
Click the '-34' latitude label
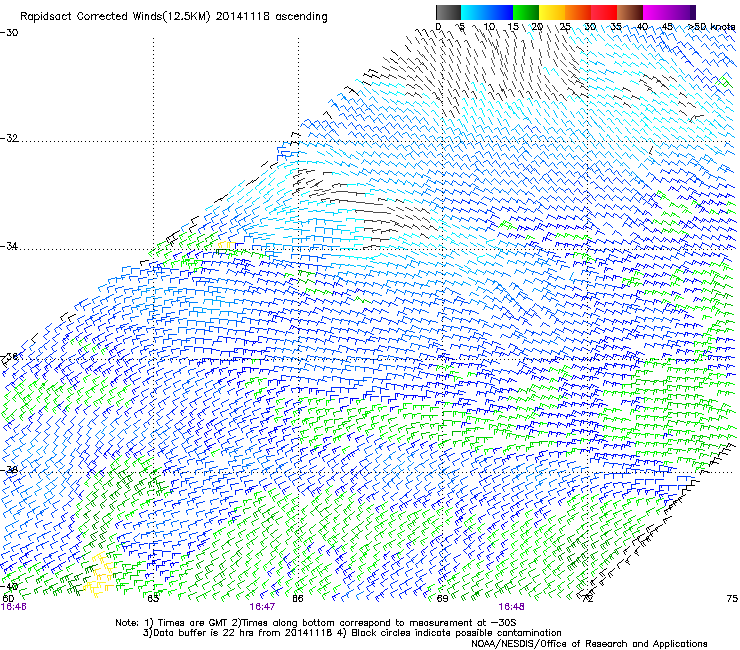click(9, 246)
